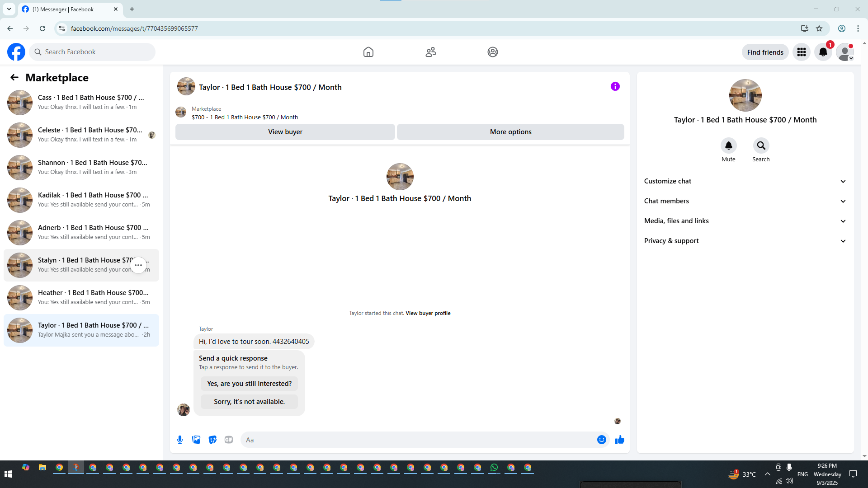Open Chrome three-dot menu
The image size is (868, 488).
coord(858,28)
